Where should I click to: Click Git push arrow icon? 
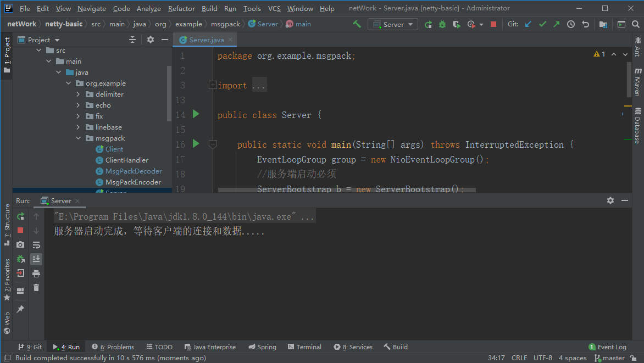click(557, 24)
